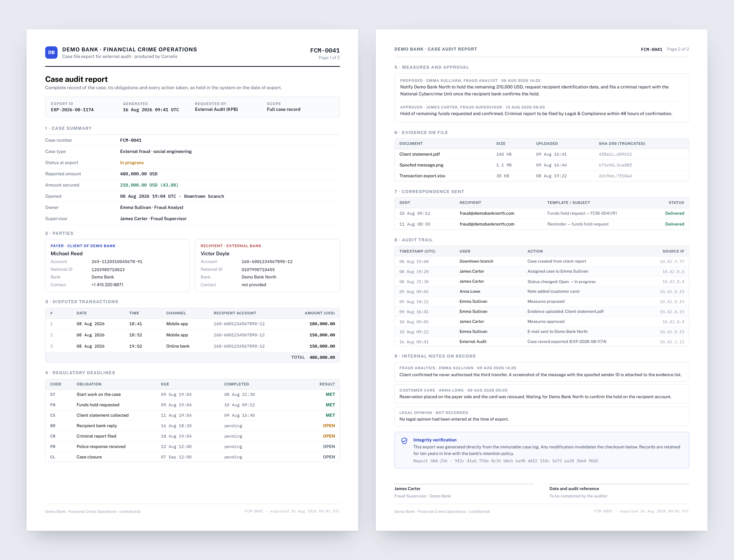Click recipient contact not provided
The height and width of the screenshot is (560, 734).
point(254,285)
